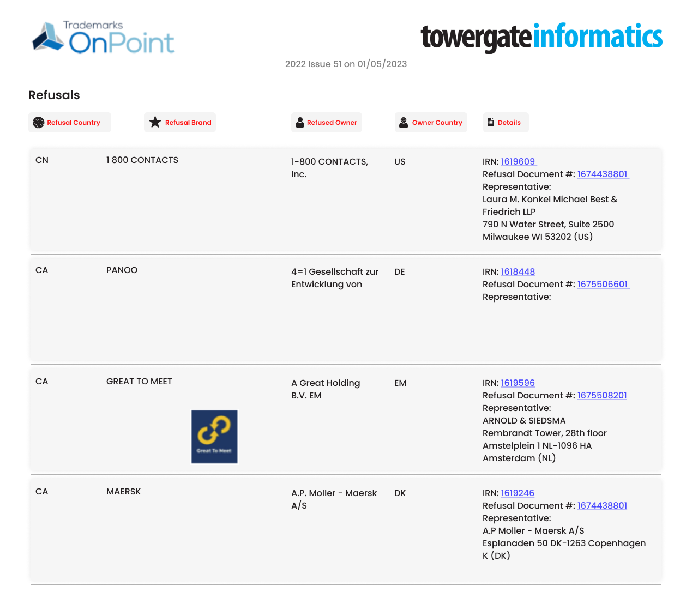692x616 pixels.
Task: Click owner A.P. Moller - Maersk A/S
Action: [334, 499]
